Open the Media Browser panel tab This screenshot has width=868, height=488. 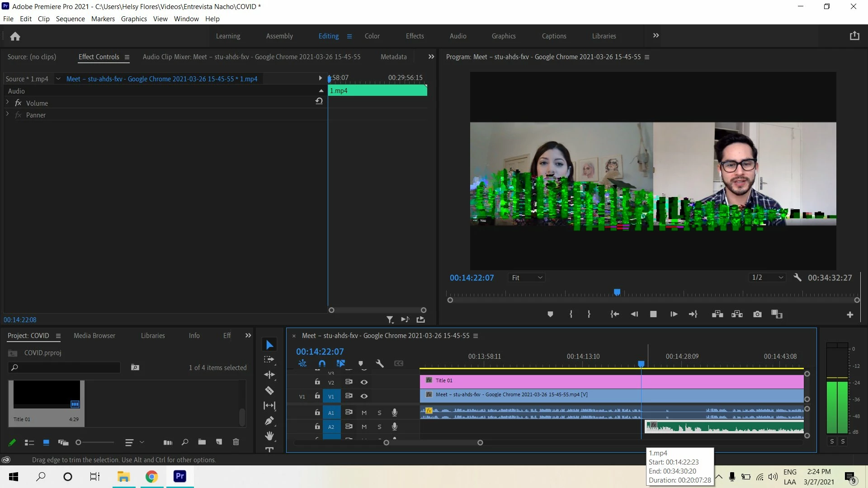94,335
